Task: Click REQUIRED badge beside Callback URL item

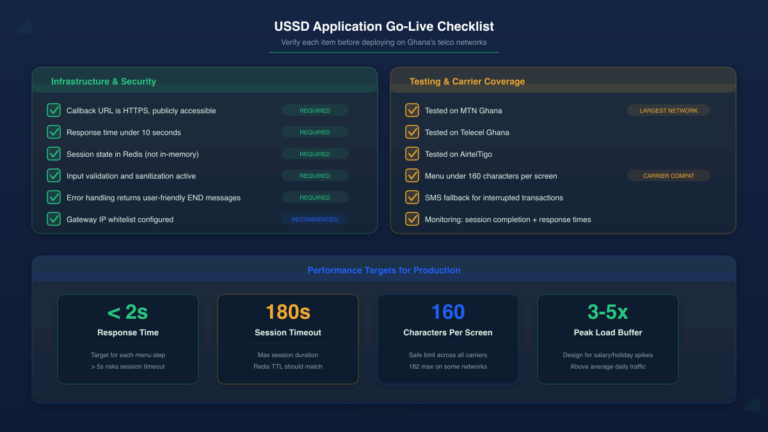Action: pyautogui.click(x=315, y=111)
